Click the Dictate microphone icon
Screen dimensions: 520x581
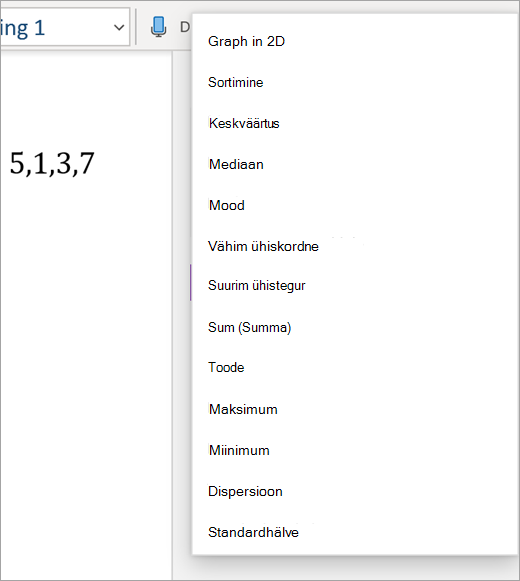(x=159, y=27)
